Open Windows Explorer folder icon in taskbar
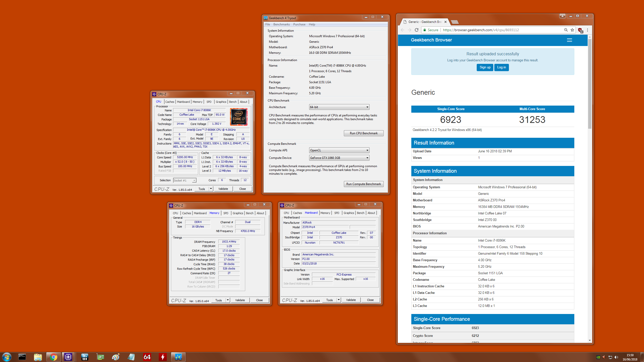This screenshot has height=362, width=644. click(38, 357)
